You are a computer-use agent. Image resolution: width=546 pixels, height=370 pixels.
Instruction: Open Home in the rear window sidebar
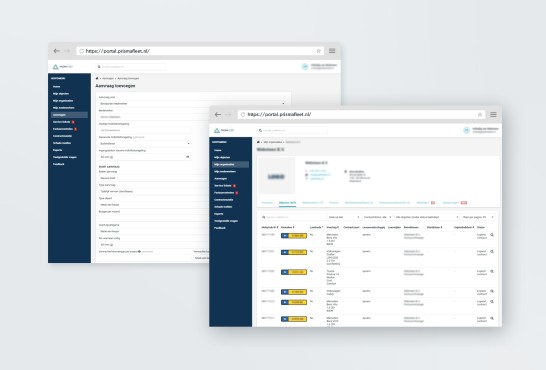click(56, 87)
